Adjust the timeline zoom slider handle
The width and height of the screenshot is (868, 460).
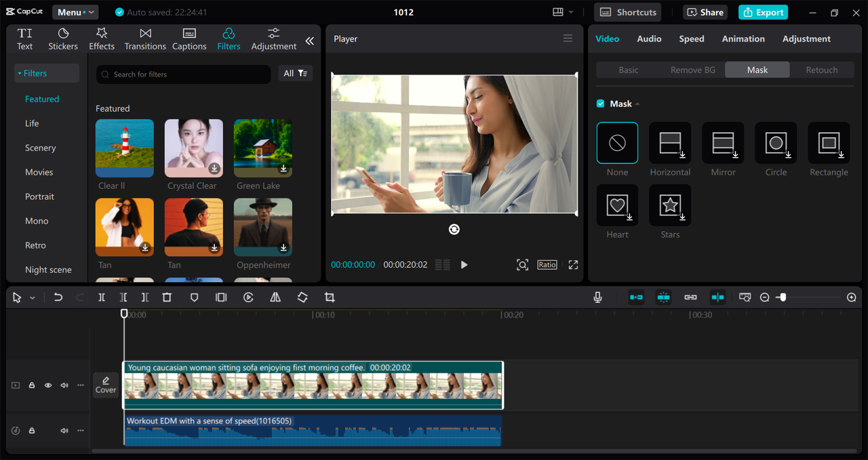(783, 297)
